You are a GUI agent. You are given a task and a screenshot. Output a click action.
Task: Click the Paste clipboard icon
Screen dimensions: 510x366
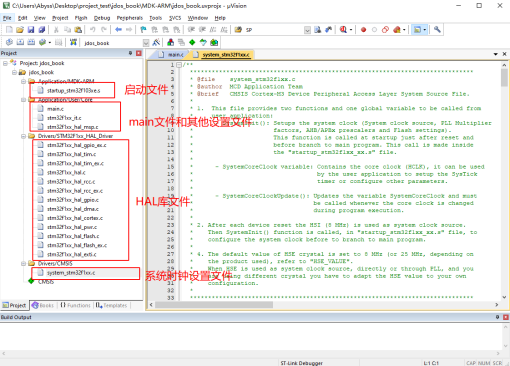point(78,30)
